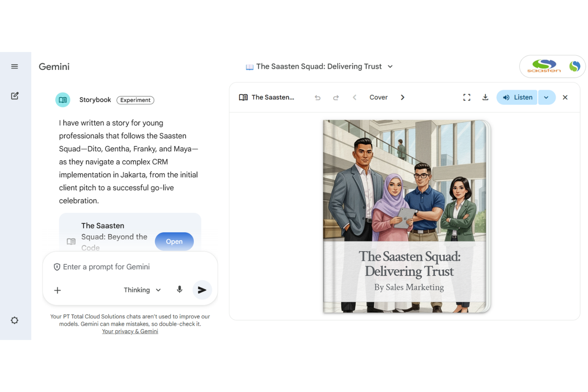Open the conversation title dropdown

[x=390, y=67]
